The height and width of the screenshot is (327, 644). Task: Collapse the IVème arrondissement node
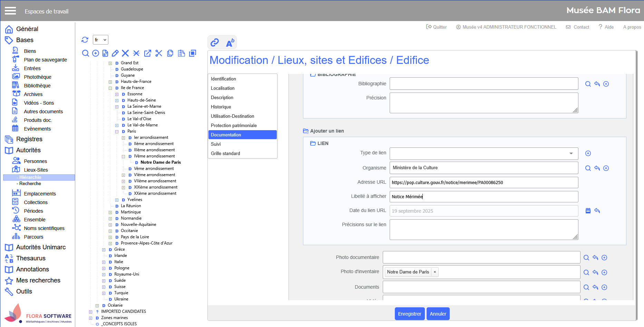click(124, 156)
